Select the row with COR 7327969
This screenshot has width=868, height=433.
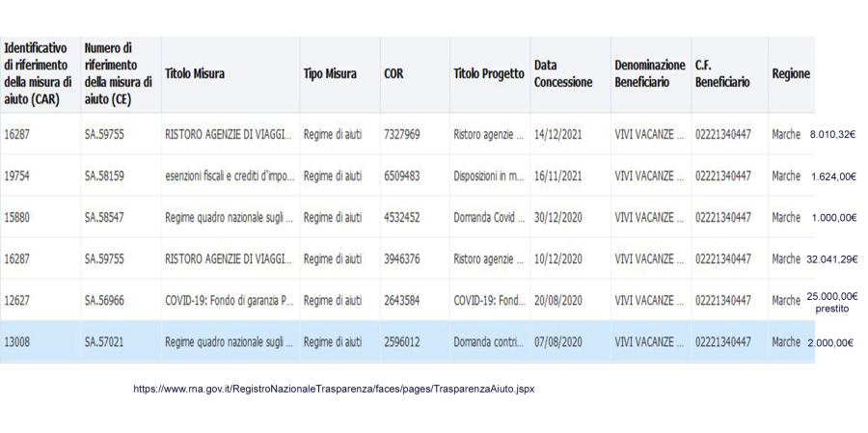click(x=401, y=134)
